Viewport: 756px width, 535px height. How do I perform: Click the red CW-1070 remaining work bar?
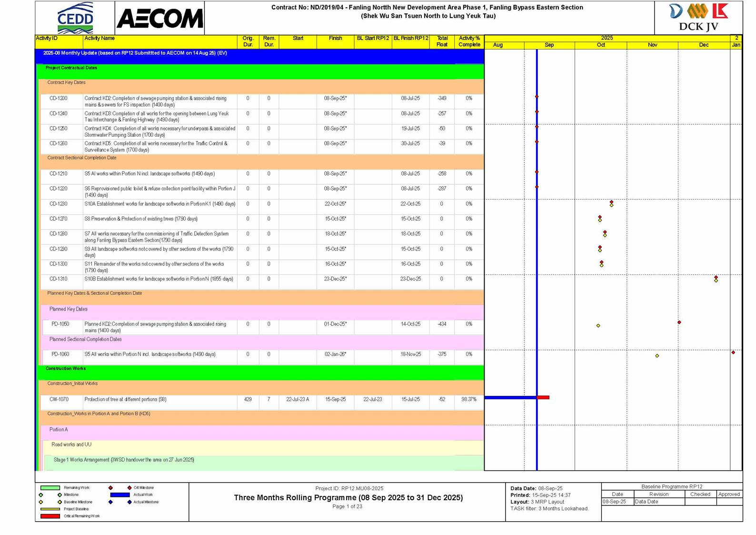coord(543,397)
